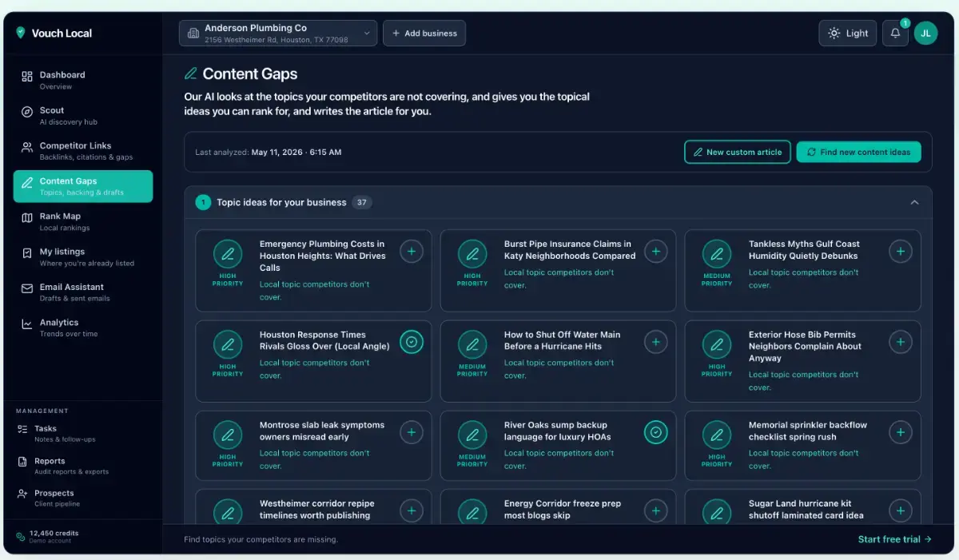The width and height of the screenshot is (959, 560).
Task: Add Sugar Land hurricane kit topic
Action: 901,510
